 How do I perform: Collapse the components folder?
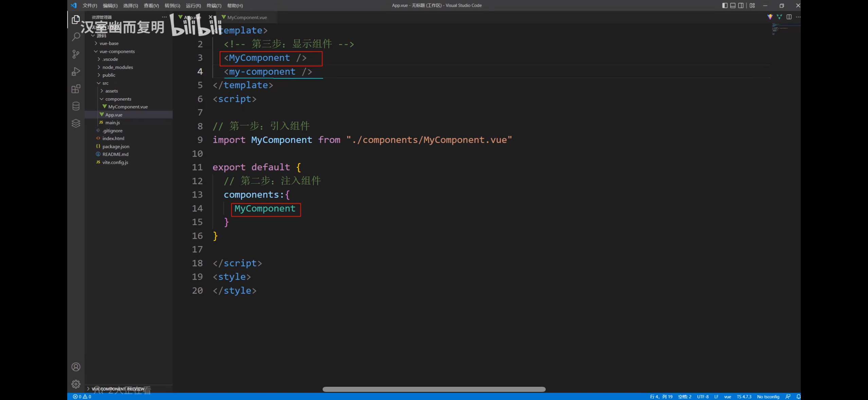pyautogui.click(x=118, y=99)
